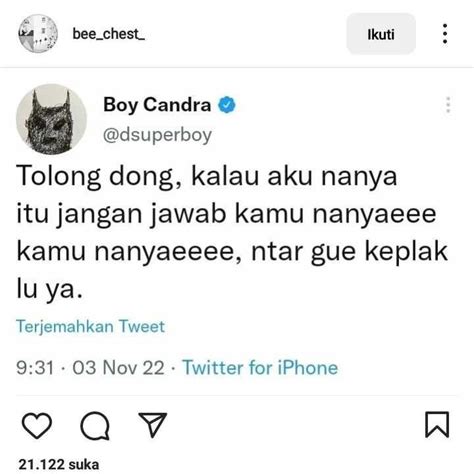Click the blue verified badge
The width and height of the screenshot is (474, 474).
227,105
